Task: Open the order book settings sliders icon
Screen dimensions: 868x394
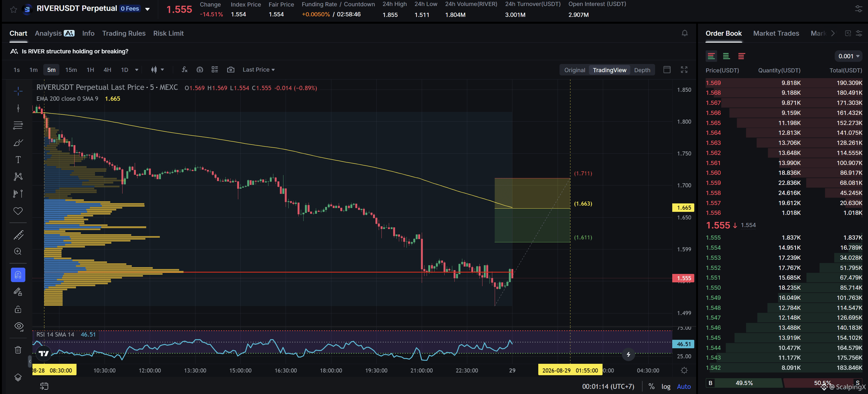Action: point(859,33)
